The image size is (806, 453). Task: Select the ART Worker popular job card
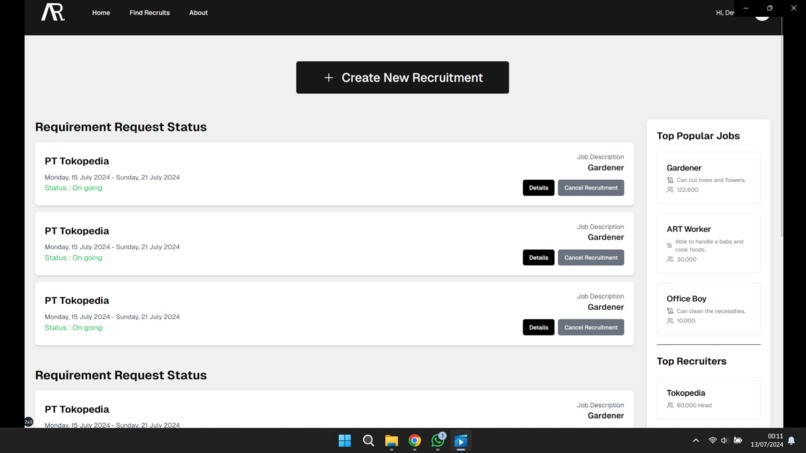[x=708, y=244]
